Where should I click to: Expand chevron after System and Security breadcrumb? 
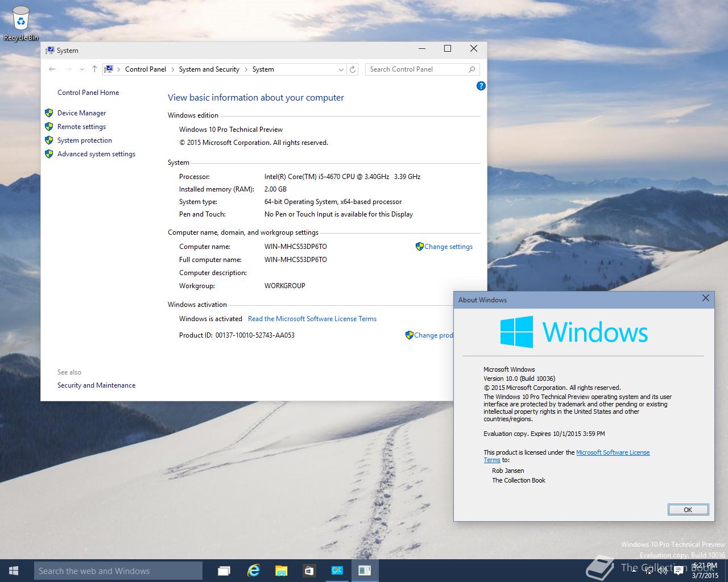pyautogui.click(x=246, y=69)
